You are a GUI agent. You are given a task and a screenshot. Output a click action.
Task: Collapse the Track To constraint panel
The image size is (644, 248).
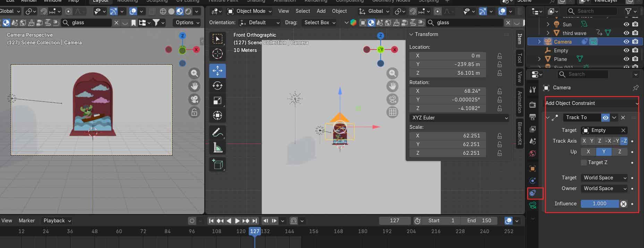(x=548, y=117)
